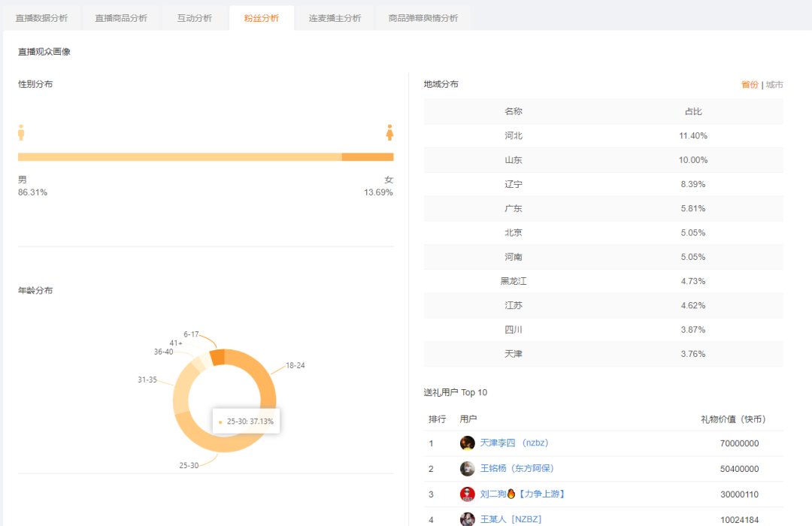Click the 25-30: 37.13% tooltip
The width and height of the screenshot is (812, 526).
tap(246, 422)
